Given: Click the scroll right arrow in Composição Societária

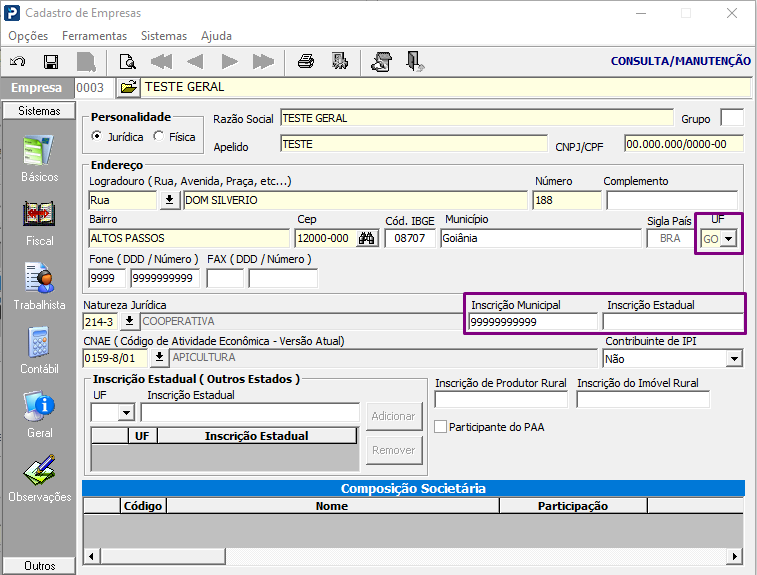Looking at the screenshot, I should (735, 556).
